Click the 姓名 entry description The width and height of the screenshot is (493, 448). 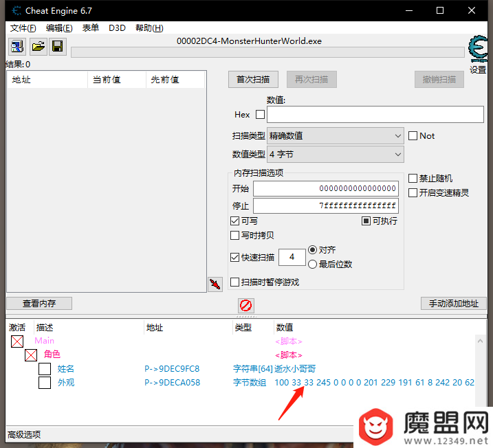point(66,368)
